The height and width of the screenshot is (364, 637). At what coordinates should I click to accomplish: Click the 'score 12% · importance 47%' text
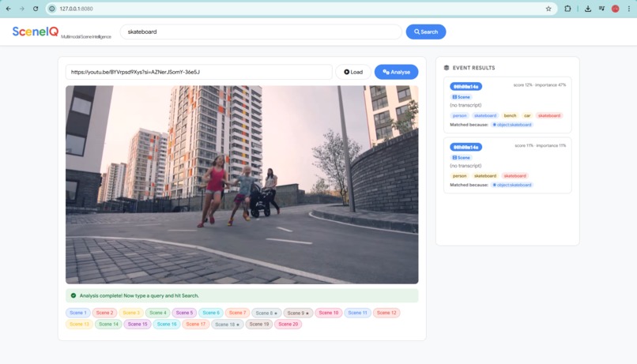point(540,84)
